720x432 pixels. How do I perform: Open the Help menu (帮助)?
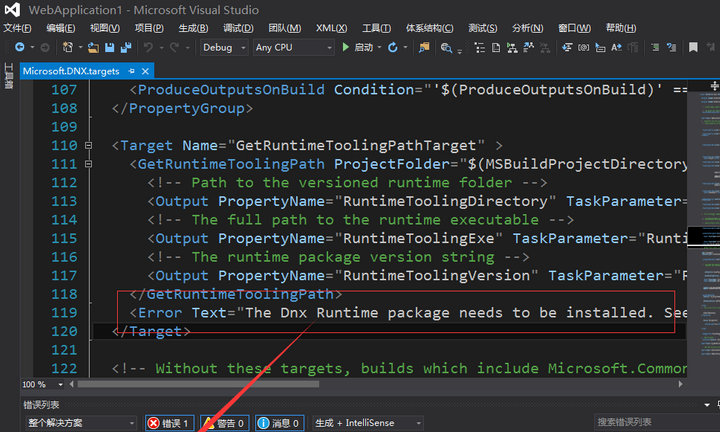point(621,28)
